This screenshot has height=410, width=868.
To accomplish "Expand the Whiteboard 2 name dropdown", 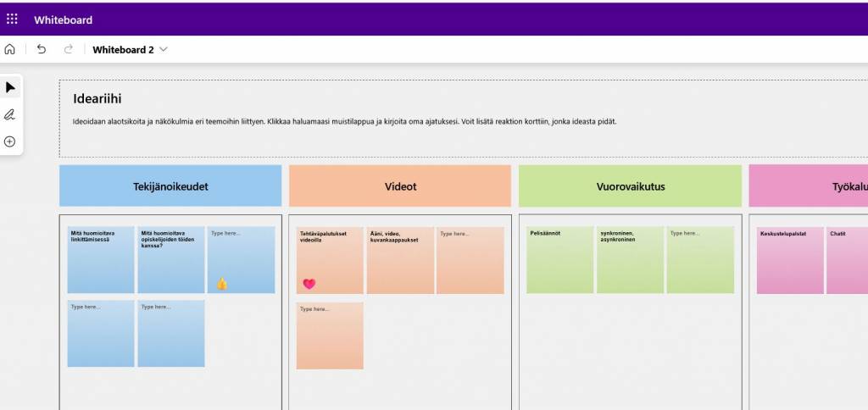I will (164, 50).
